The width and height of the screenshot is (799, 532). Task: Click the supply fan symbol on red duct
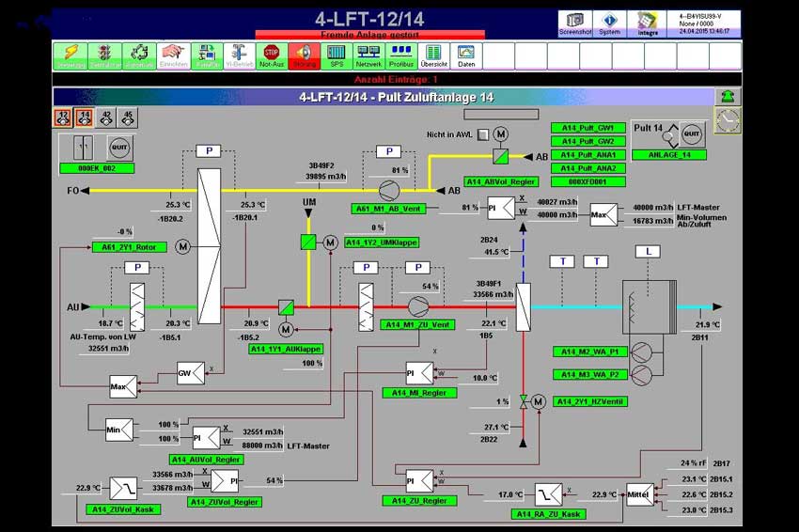point(418,306)
